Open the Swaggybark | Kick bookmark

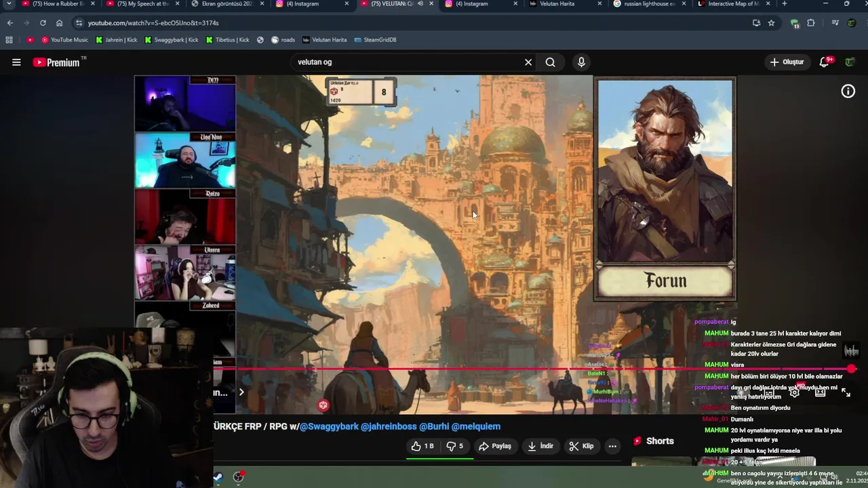[172, 40]
